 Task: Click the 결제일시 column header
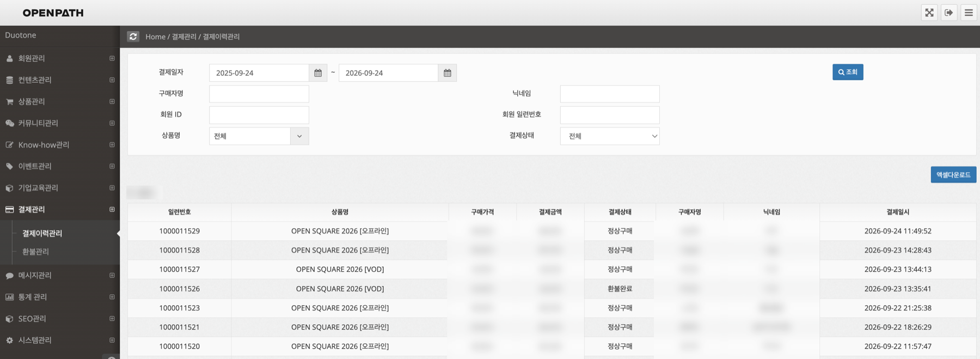898,212
